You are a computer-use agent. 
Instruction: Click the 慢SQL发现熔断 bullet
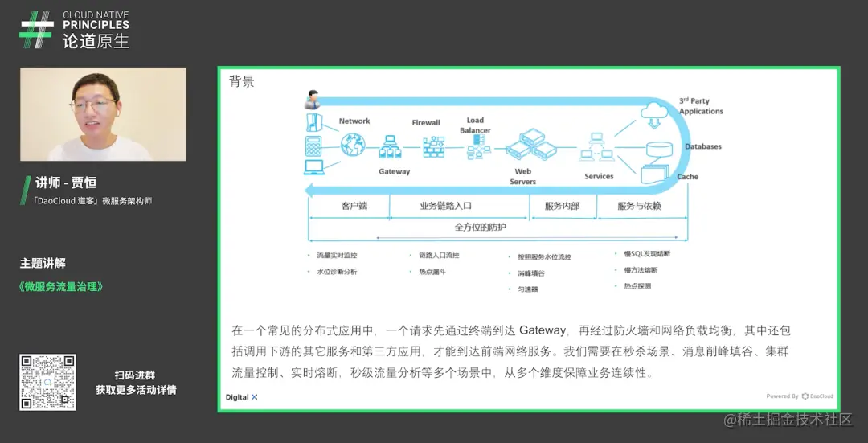point(647,253)
